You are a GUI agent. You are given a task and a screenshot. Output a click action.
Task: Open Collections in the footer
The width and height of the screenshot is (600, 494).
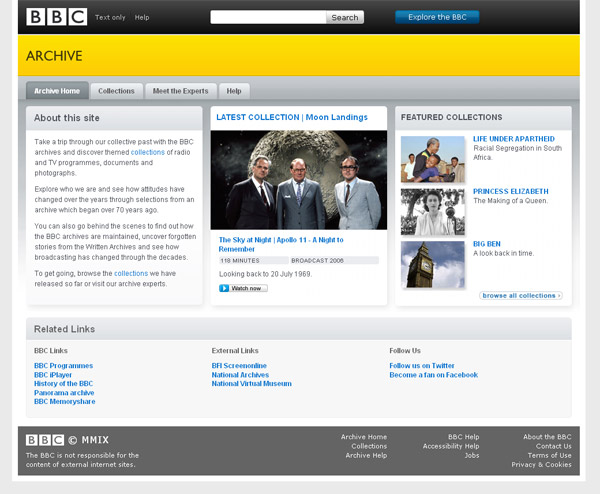coord(369,446)
